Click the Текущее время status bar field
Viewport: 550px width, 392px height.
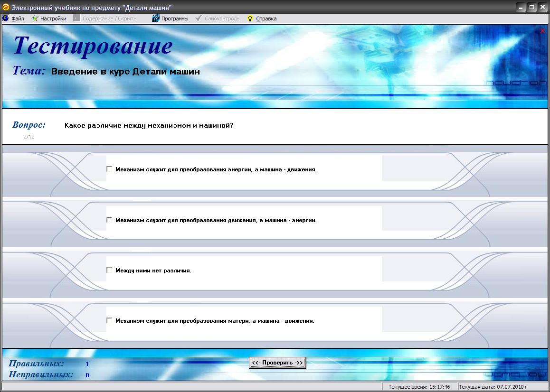click(419, 387)
